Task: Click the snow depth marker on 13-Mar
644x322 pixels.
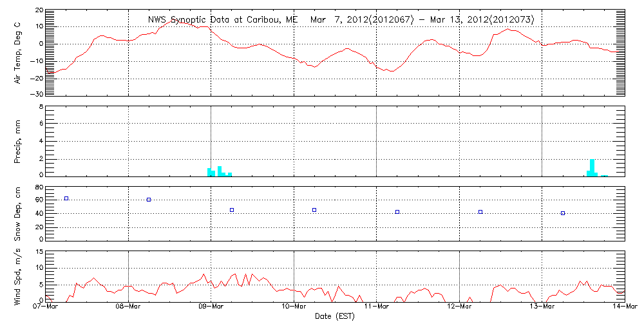Action: pyautogui.click(x=563, y=213)
